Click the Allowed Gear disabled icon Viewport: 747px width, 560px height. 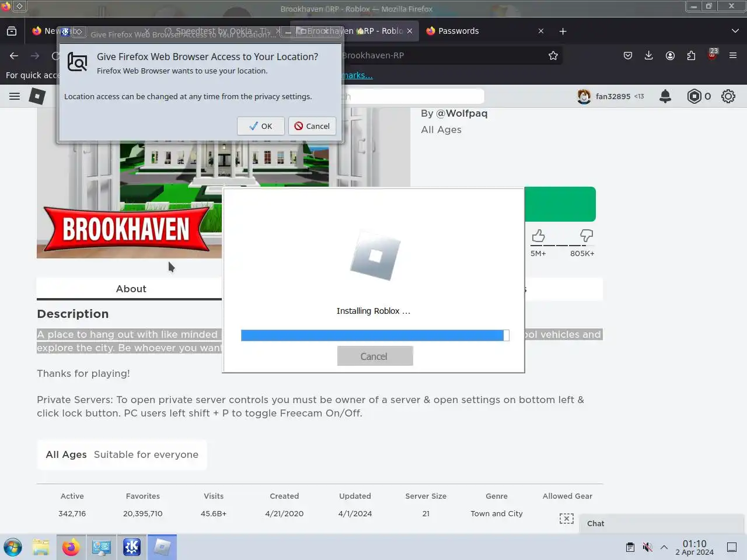tap(567, 518)
